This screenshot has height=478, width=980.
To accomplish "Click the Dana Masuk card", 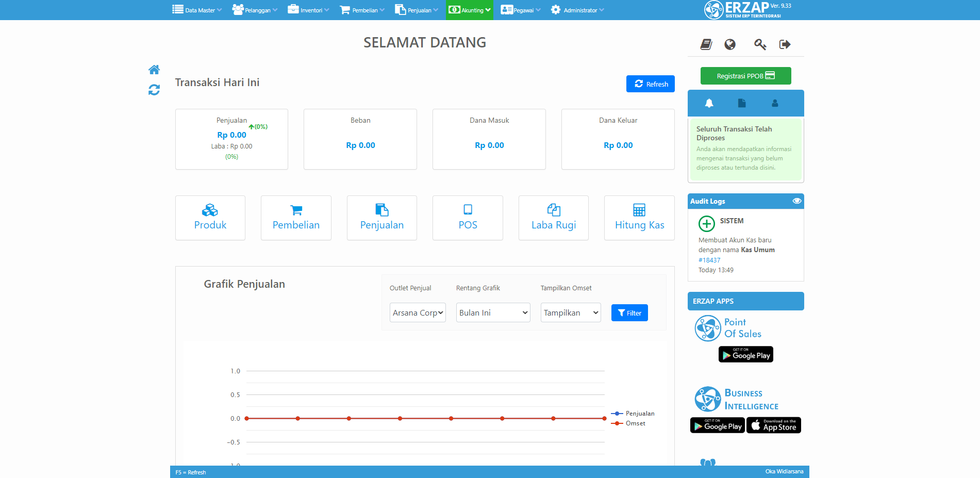I will click(489, 139).
